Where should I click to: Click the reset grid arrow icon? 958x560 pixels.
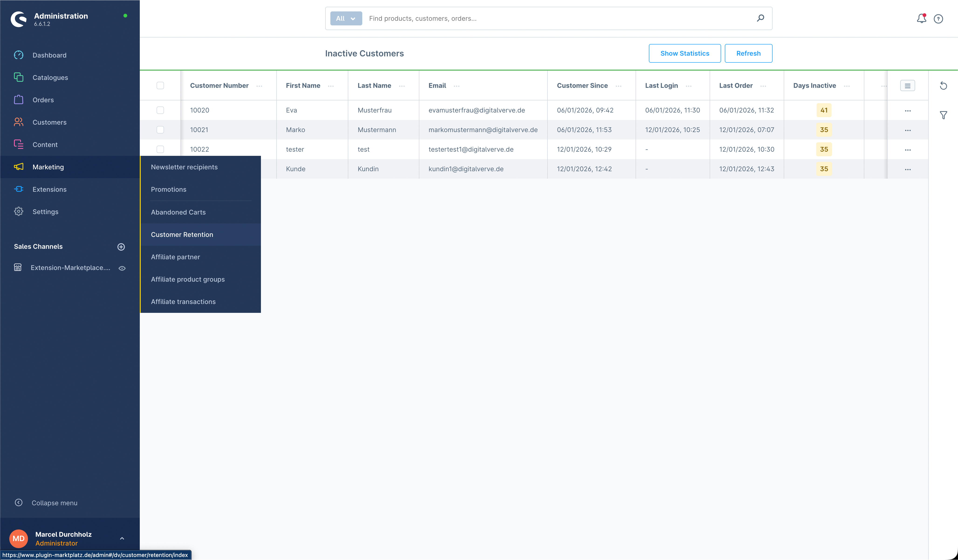pos(943,85)
